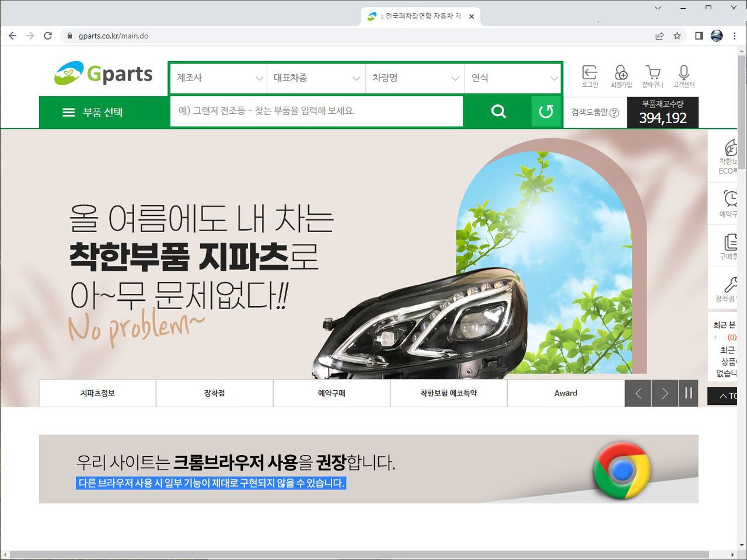Open the Chrome profile avatar
The width and height of the screenshot is (747, 560).
point(717,36)
